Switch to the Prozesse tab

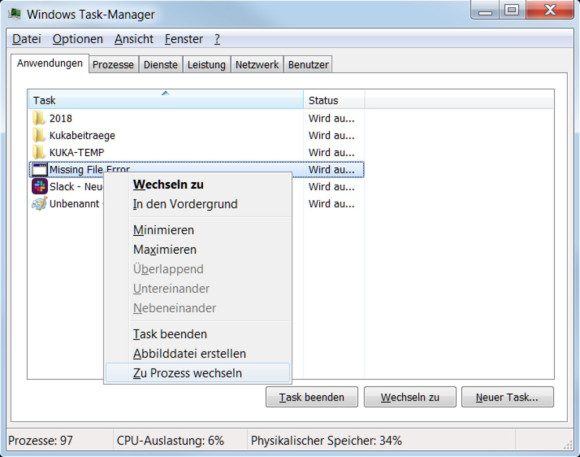113,64
